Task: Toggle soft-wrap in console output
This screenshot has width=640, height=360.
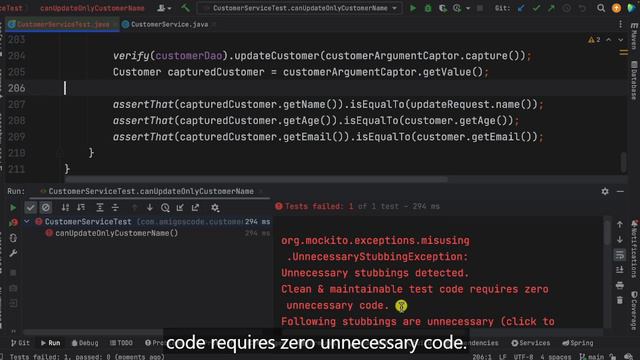Action: (x=620, y=255)
